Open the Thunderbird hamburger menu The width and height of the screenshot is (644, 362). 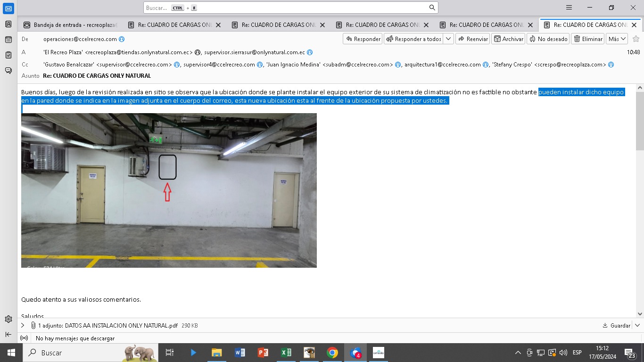569,8
